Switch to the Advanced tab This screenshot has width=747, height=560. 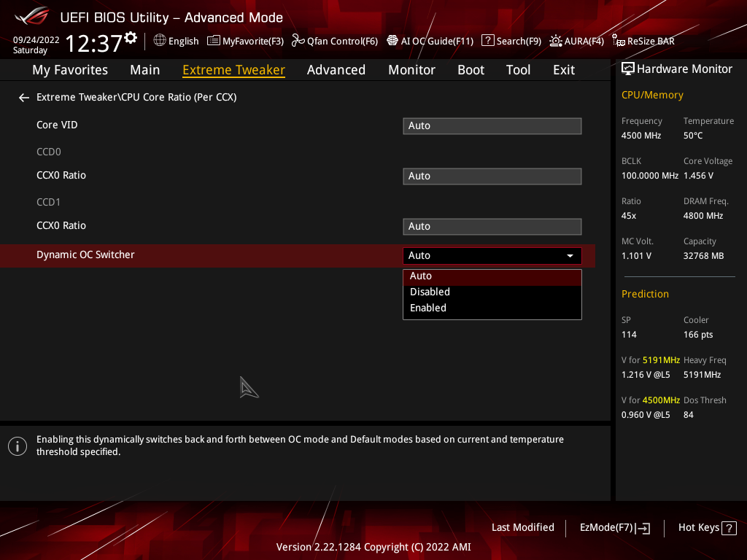click(x=336, y=70)
